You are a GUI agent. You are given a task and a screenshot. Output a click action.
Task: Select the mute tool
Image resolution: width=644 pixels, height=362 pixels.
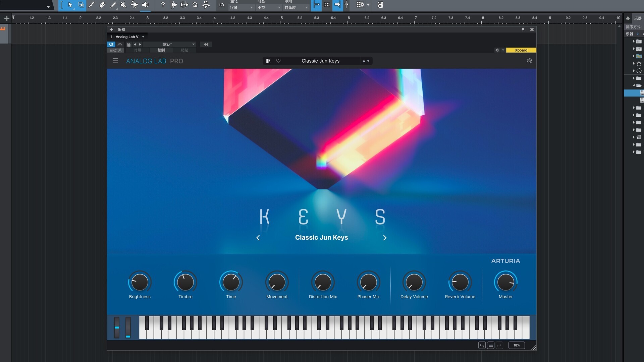123,5
